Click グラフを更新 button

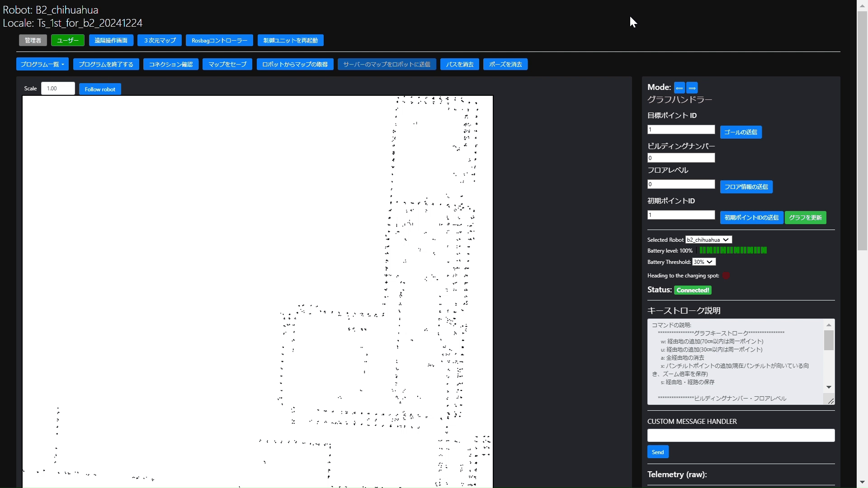click(805, 217)
